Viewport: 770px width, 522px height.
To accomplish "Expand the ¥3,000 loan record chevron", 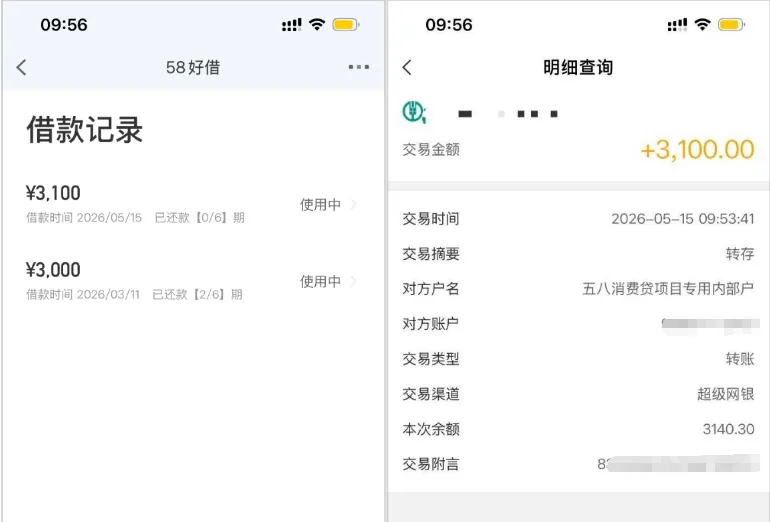I will pos(354,281).
